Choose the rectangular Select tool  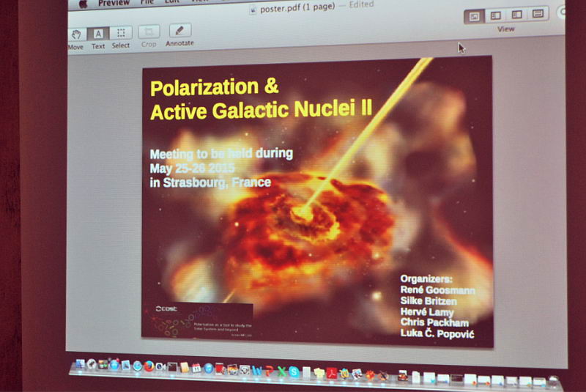(x=121, y=33)
